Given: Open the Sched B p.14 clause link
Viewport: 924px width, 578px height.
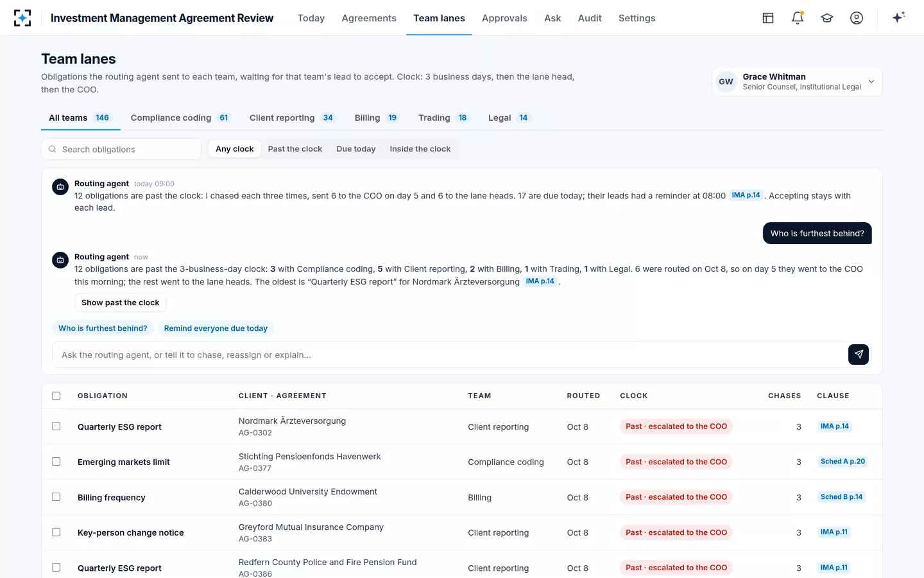Looking at the screenshot, I should click(x=842, y=497).
